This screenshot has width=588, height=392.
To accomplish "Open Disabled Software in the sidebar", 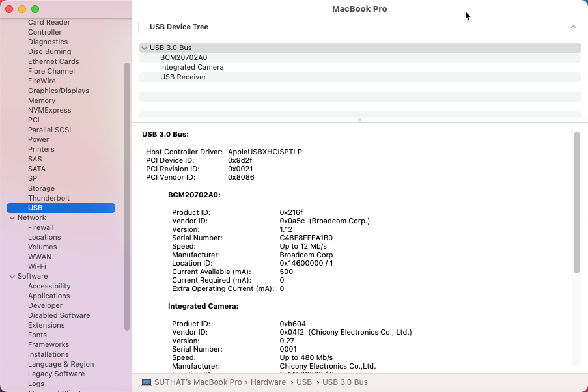I will (x=59, y=315).
